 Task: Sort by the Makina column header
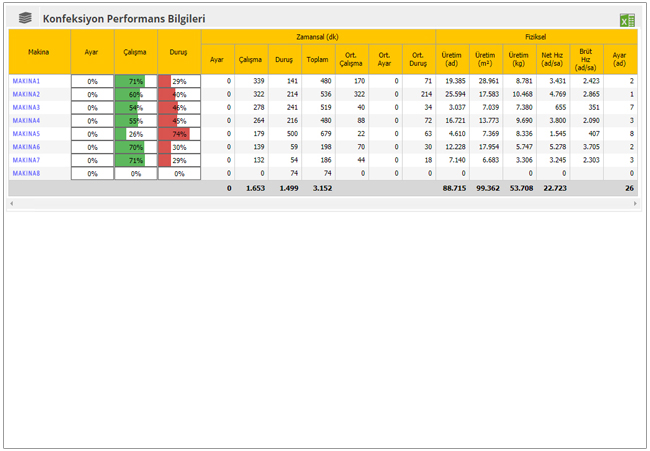tap(39, 51)
